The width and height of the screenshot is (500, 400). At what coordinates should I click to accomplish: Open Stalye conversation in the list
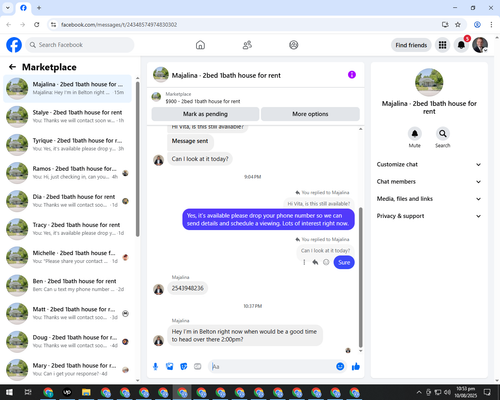tap(67, 116)
